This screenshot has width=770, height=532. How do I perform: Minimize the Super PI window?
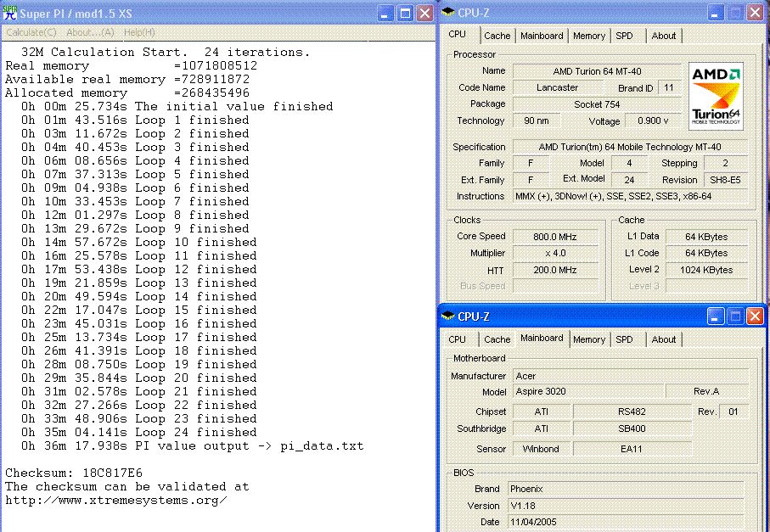click(385, 14)
